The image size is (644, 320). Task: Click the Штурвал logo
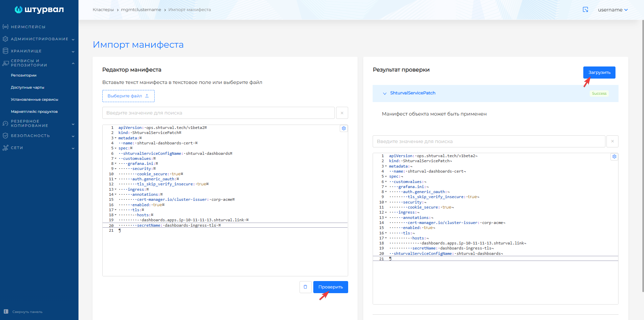click(x=39, y=10)
